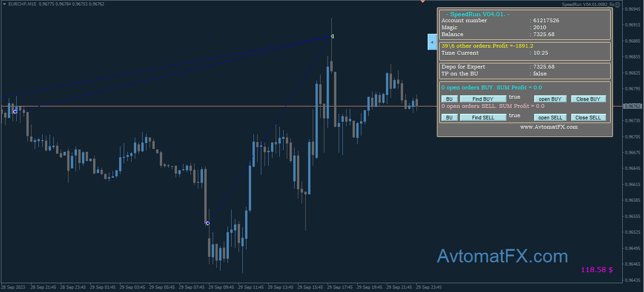Click the SpeedRun V04.01.0082_fix expert name
This screenshot has width=644, height=292.
coord(588,4)
